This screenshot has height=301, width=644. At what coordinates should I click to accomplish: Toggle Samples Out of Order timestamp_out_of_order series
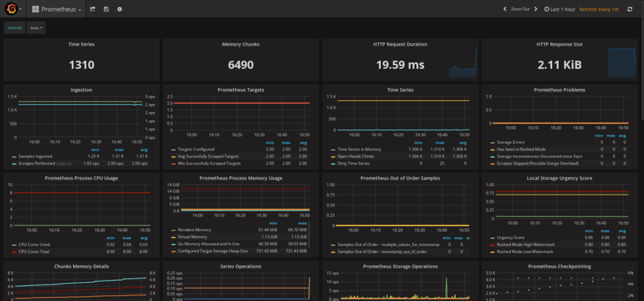[382, 252]
